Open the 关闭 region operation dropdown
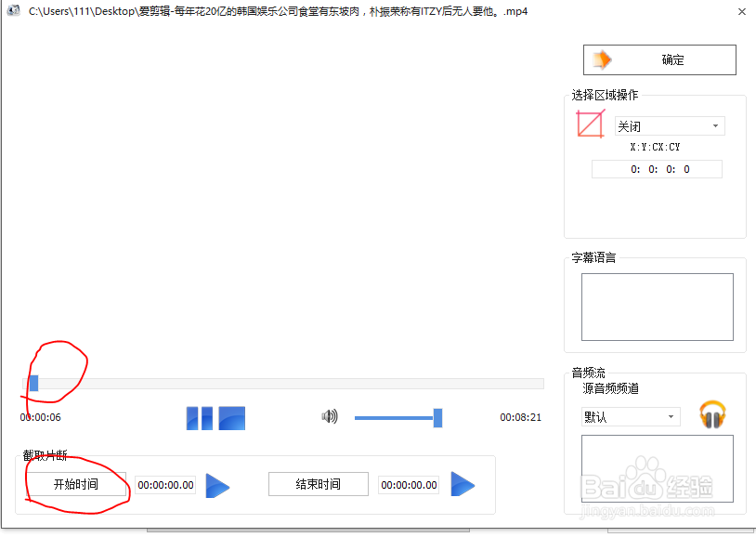Viewport: 756px width, 537px height. tap(669, 125)
